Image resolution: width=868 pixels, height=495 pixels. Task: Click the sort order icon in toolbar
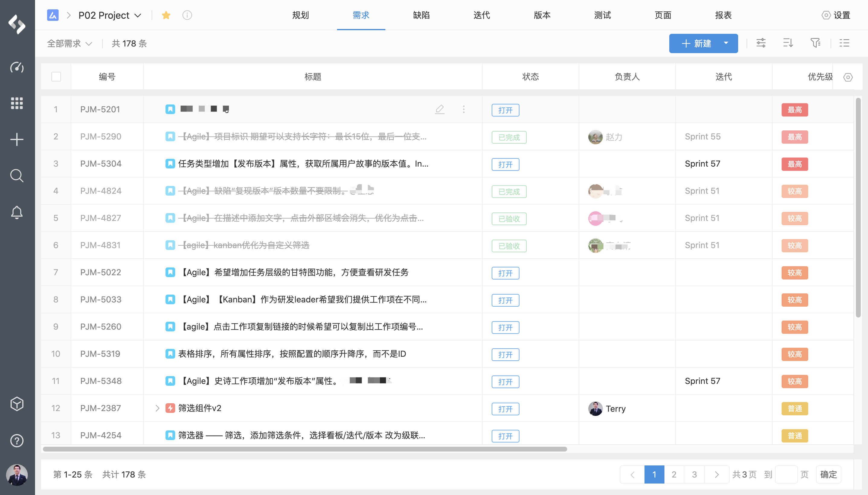click(788, 43)
